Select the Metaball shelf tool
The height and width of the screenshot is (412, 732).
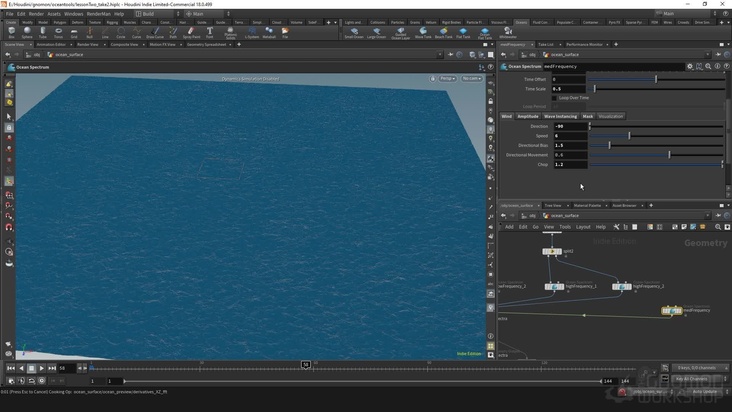269,32
